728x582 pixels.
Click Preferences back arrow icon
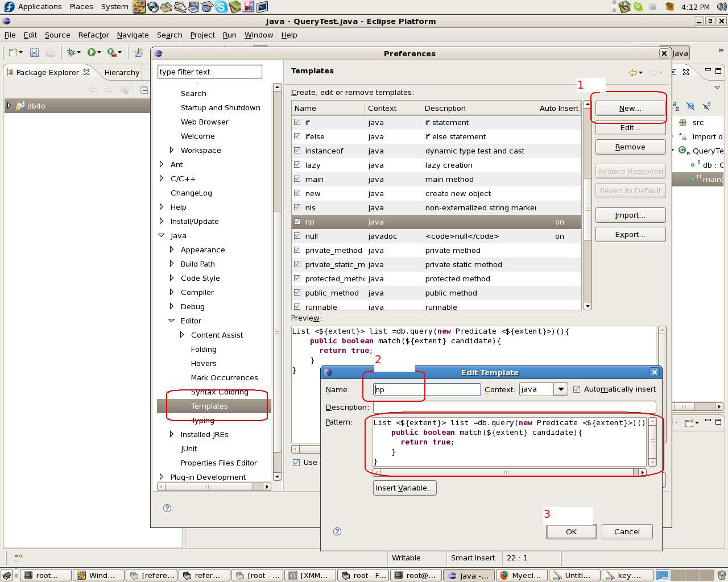click(632, 72)
